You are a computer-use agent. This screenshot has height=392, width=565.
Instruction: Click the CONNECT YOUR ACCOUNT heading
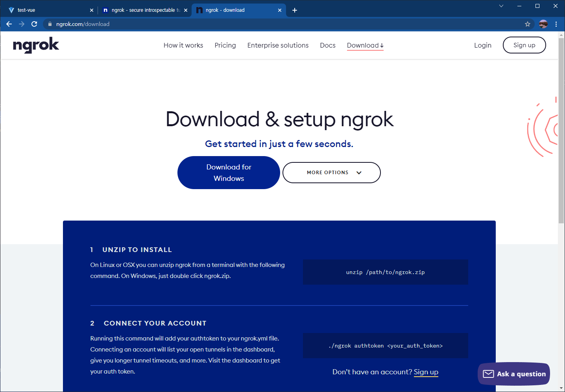(155, 323)
